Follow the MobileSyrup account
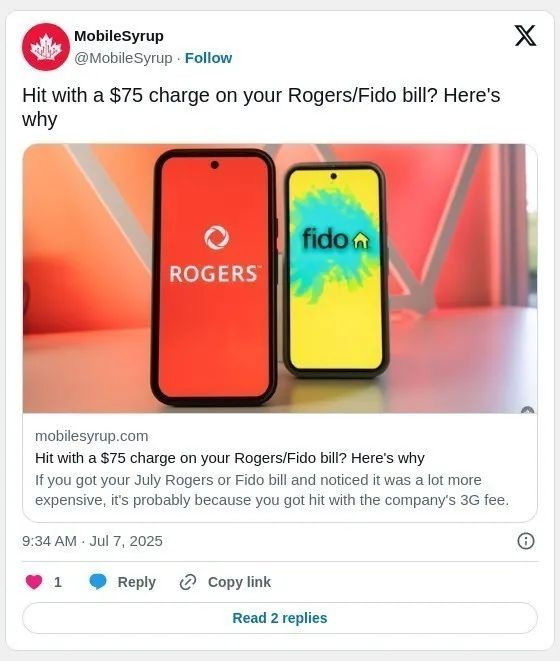Viewport: 560px width, 661px height. coord(208,58)
